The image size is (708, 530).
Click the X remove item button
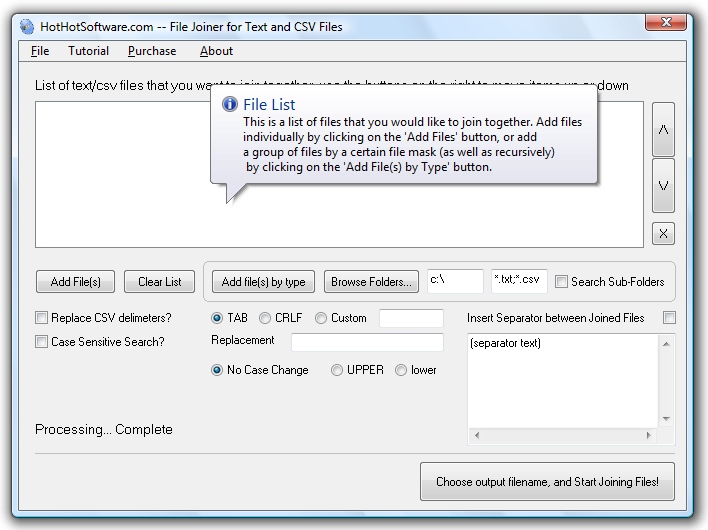pyautogui.click(x=663, y=233)
